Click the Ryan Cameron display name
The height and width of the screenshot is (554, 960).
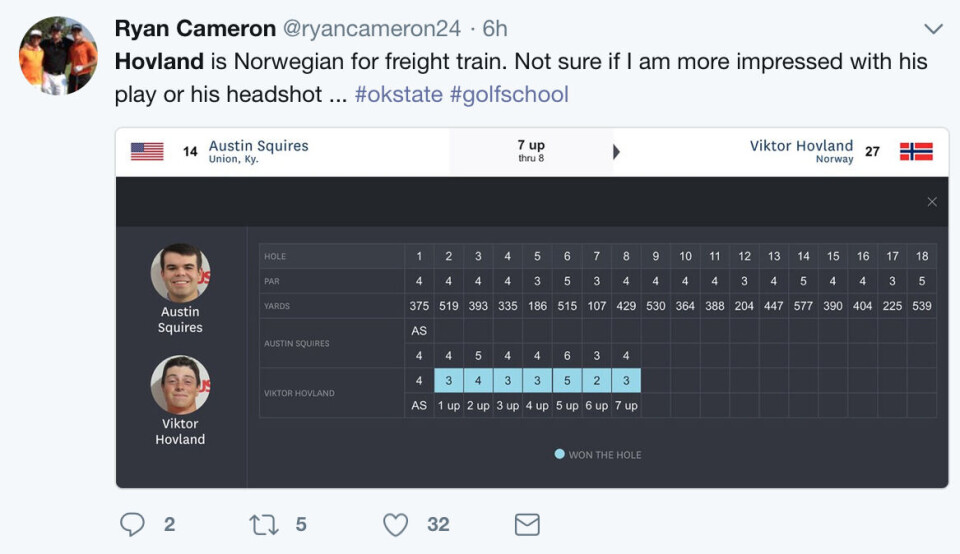[x=195, y=28]
